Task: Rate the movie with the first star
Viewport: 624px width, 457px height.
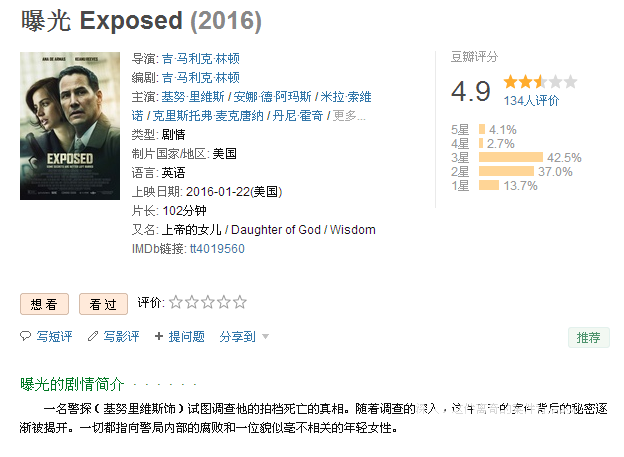Action: [x=176, y=303]
